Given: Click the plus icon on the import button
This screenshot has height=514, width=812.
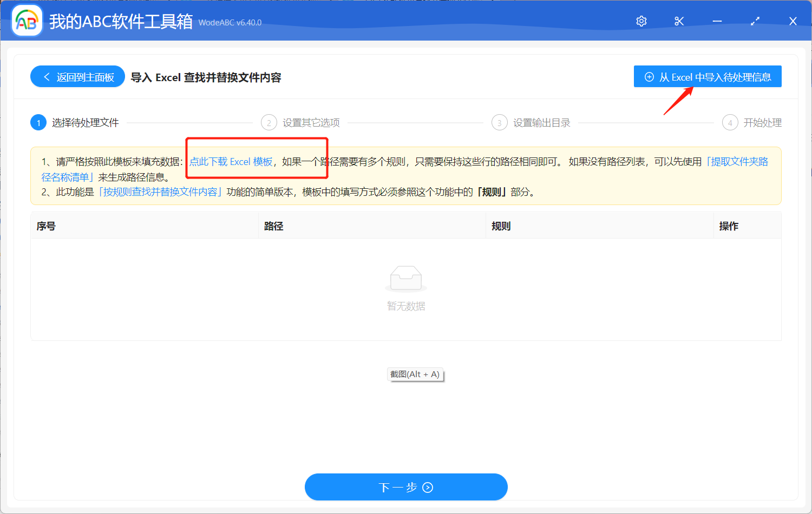Looking at the screenshot, I should (649, 76).
